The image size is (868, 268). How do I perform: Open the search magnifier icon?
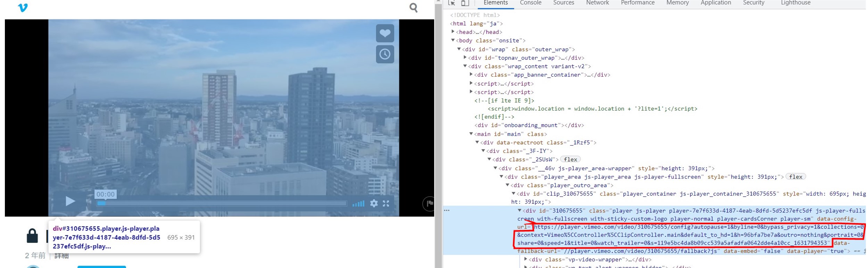pos(413,8)
